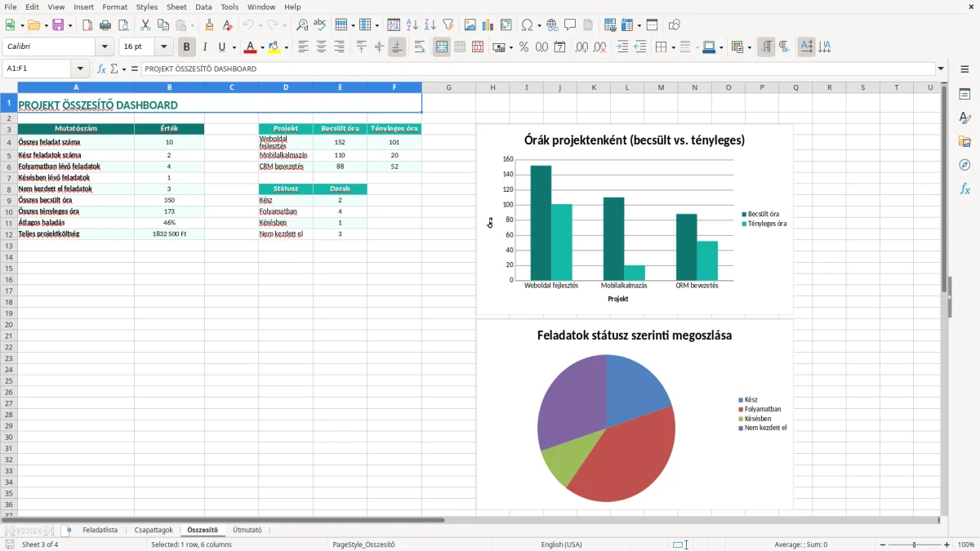Toggle Underline formatting
Screen dimensions: 980x551
point(221,47)
